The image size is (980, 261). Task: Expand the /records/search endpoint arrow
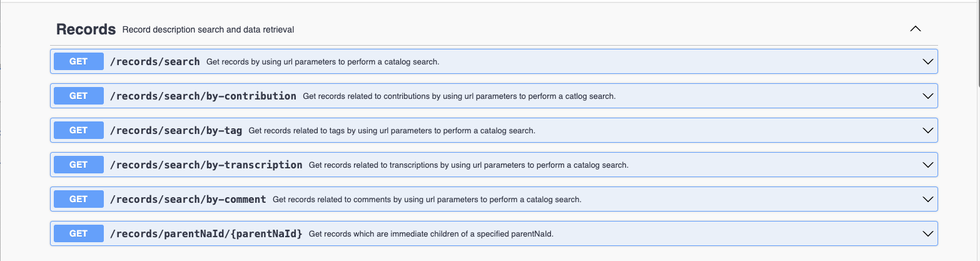click(928, 62)
